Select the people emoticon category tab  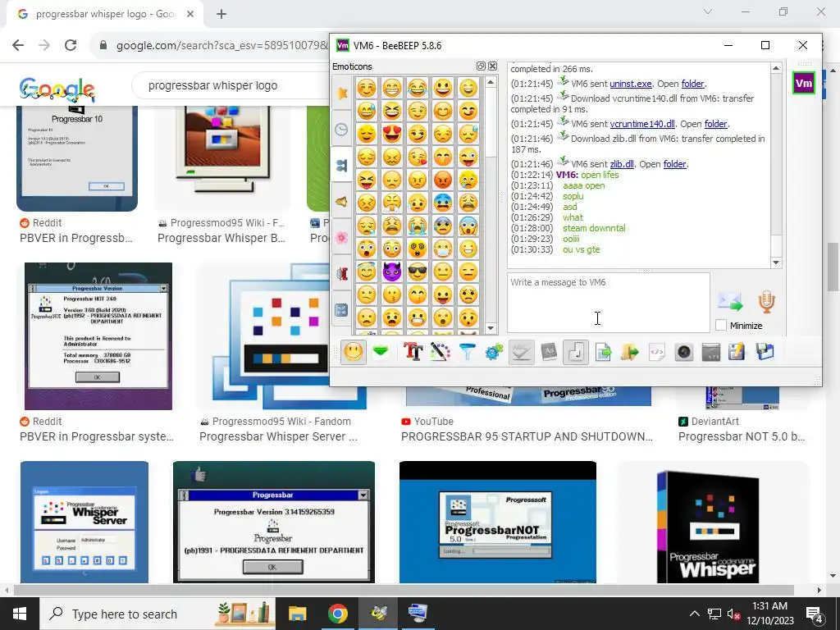342,166
